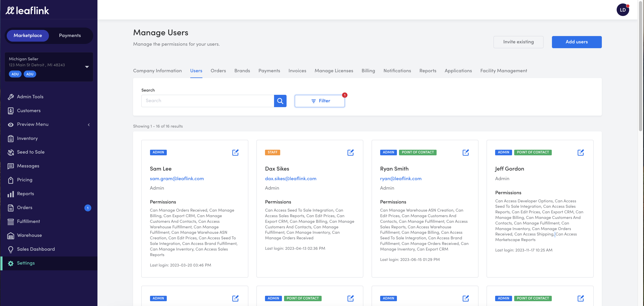Click the Reports bar chart icon
This screenshot has width=644, height=306.
pos(11,194)
